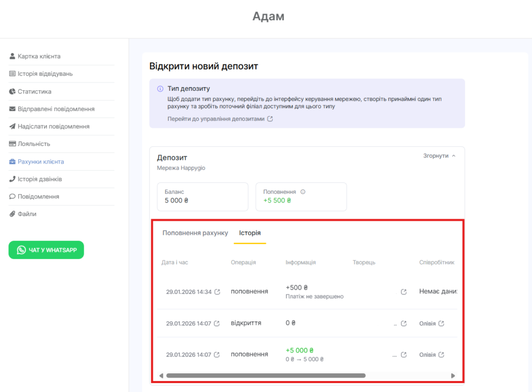This screenshot has width=532, height=392.
Task: Open Картка клієнта in sidebar
Action: pos(39,56)
